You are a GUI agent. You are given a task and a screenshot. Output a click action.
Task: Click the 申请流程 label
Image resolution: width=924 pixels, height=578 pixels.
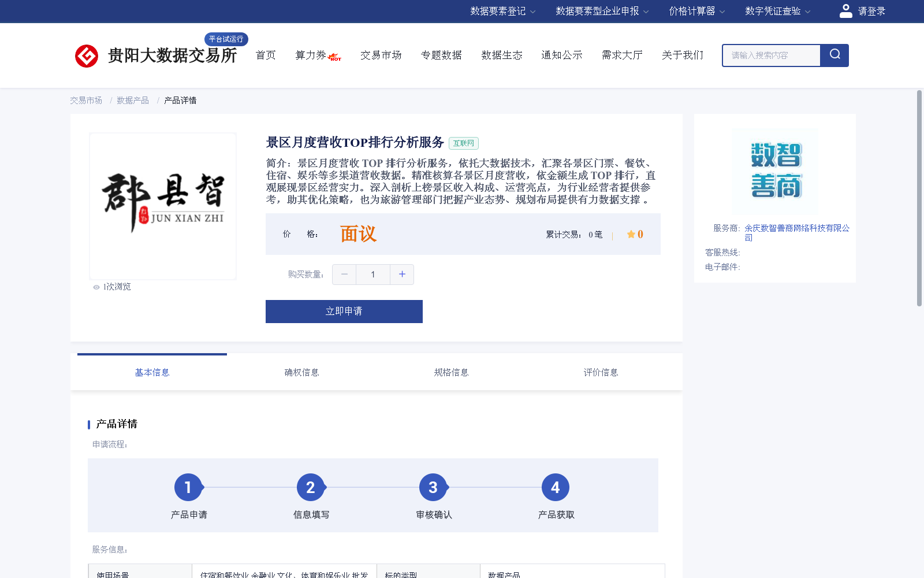(110, 444)
